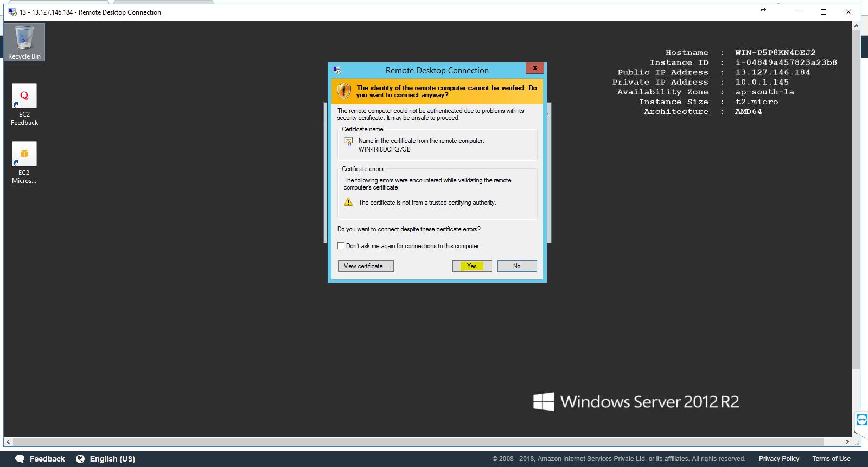Click the horizontal scrollbar right arrow
This screenshot has height=467, width=868.
[x=847, y=442]
